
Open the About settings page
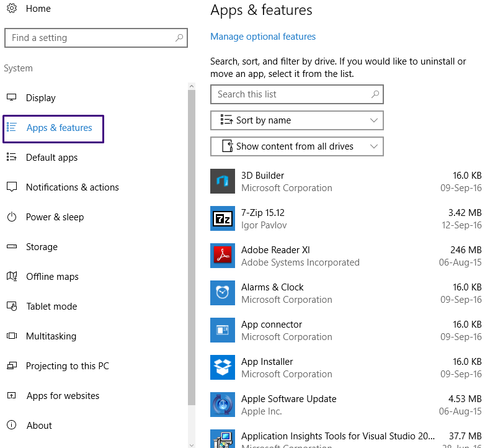pos(39,426)
